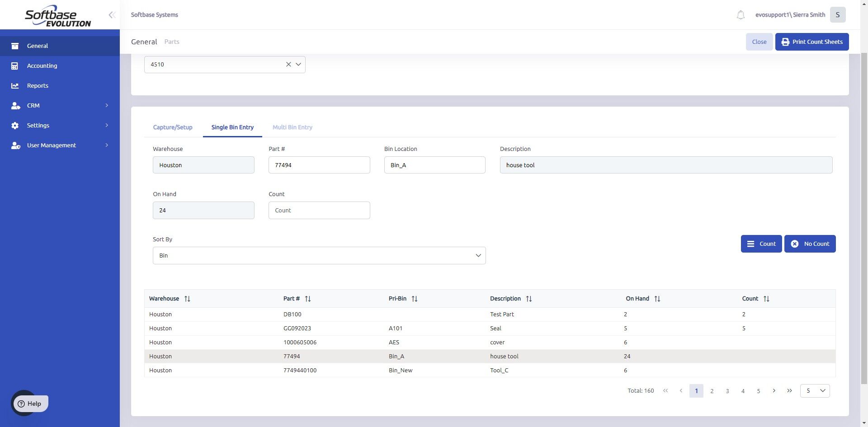Click the Count button

(761, 244)
